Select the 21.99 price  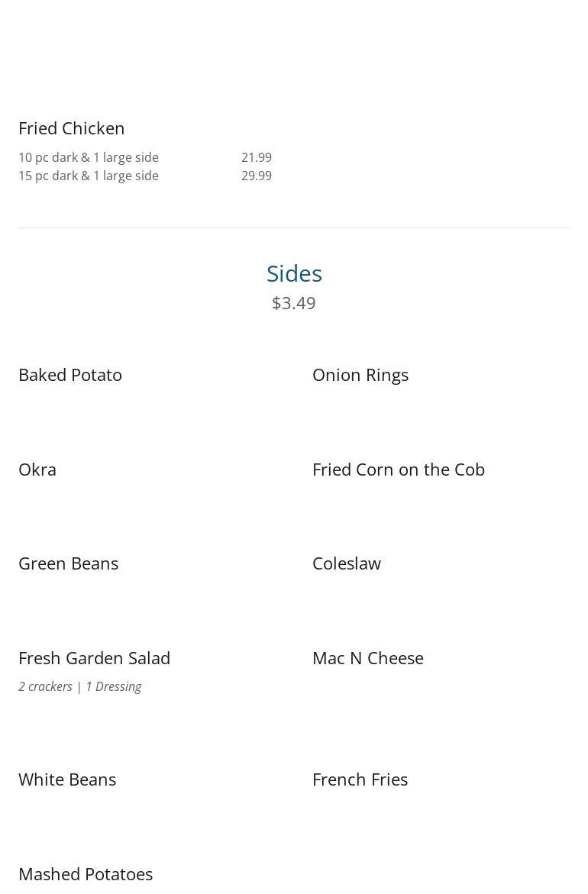point(257,157)
